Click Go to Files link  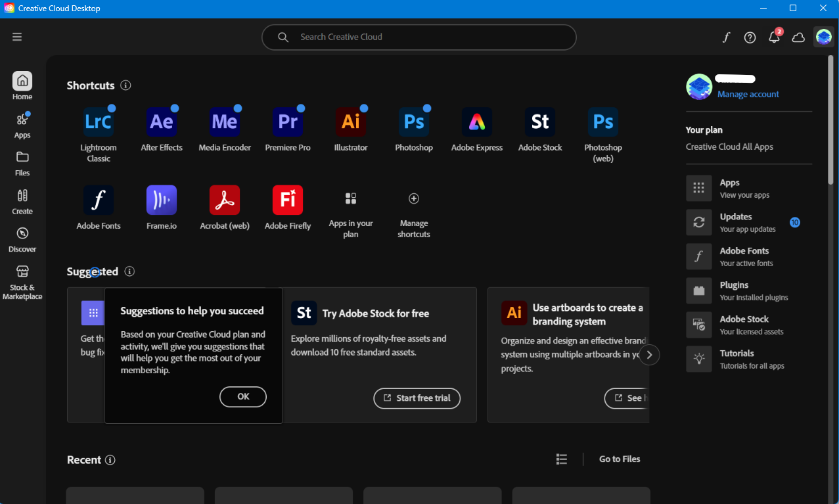click(x=620, y=459)
